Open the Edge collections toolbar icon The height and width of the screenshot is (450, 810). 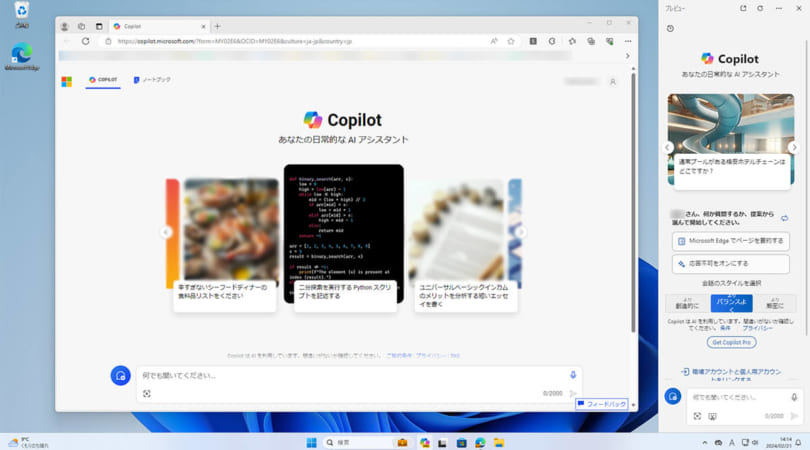591,41
